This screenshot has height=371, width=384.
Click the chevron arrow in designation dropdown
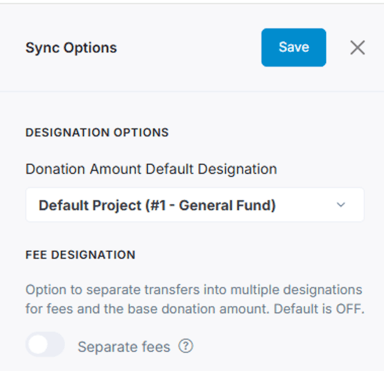coord(341,205)
